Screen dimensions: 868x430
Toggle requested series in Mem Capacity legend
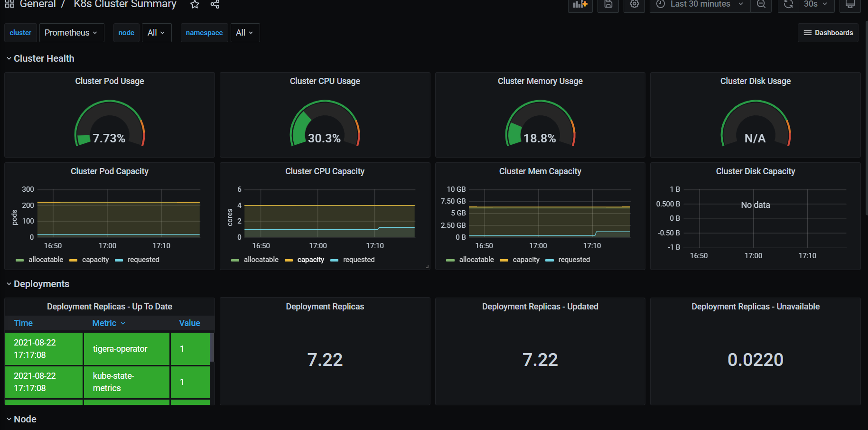pyautogui.click(x=574, y=260)
